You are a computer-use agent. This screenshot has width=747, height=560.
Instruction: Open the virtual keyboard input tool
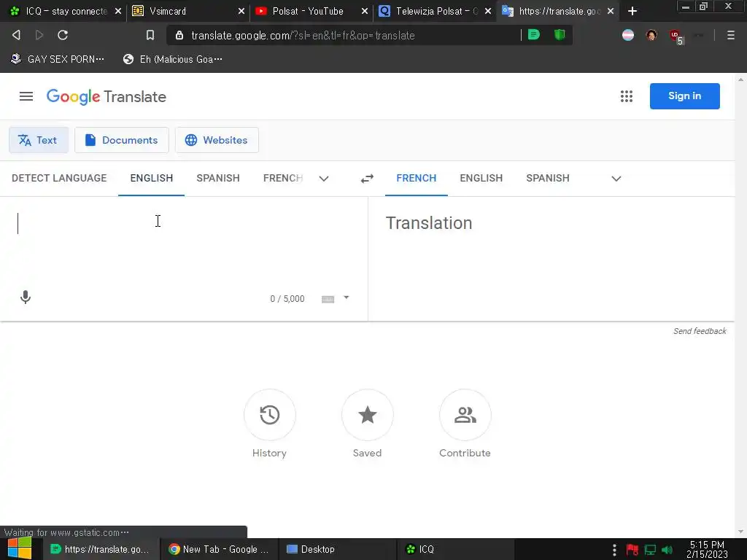click(x=328, y=299)
